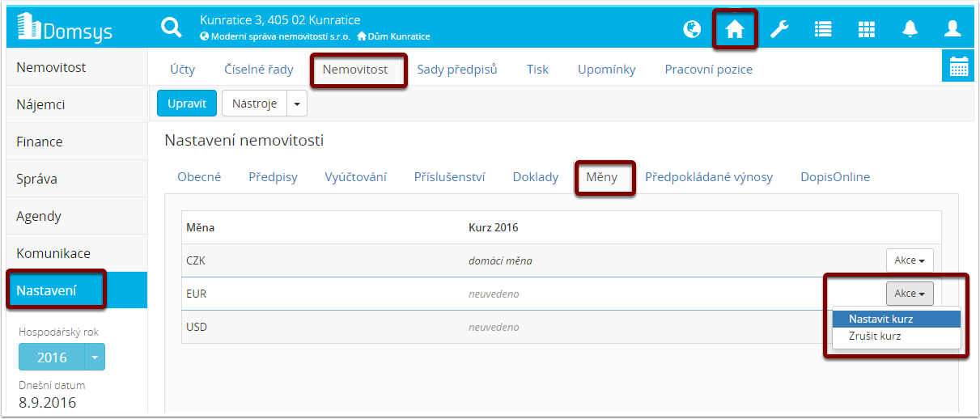Click the Kurz 2016 column header

494,227
